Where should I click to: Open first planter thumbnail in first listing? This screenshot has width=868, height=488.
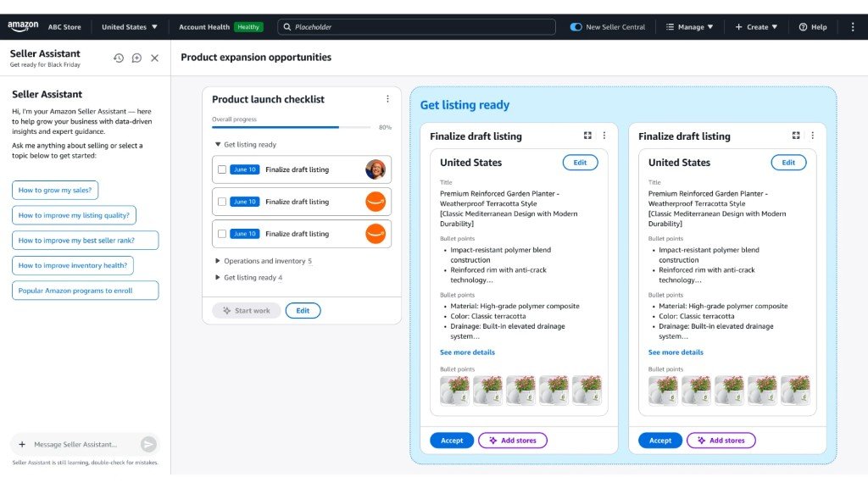click(x=455, y=391)
